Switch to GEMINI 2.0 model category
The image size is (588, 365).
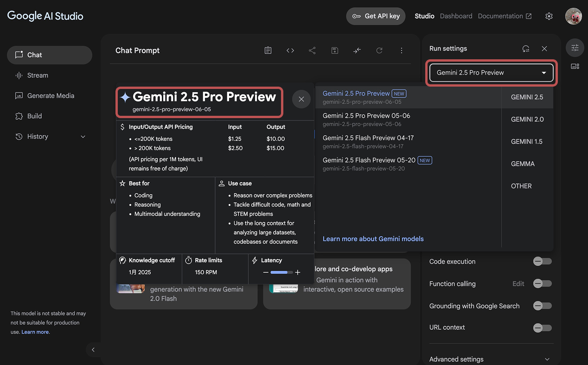527,120
